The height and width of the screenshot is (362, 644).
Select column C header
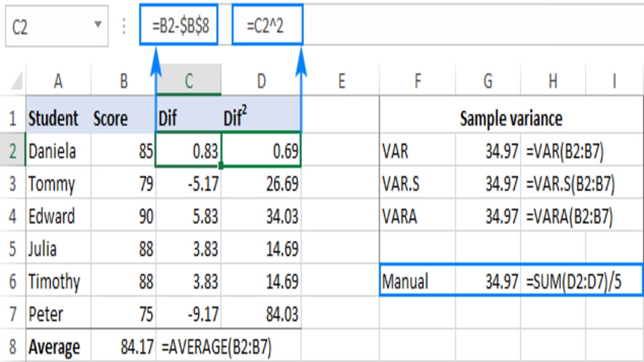(189, 81)
